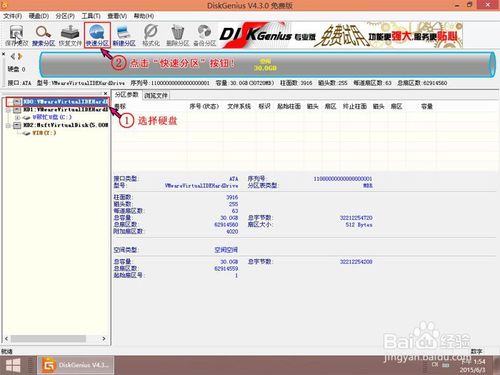The image size is (500, 375).
Task: Click the 512 Bytes sector size value
Action: coord(359,225)
